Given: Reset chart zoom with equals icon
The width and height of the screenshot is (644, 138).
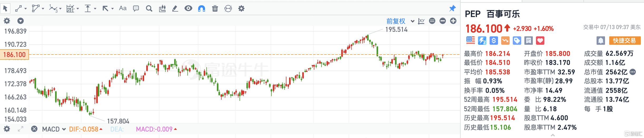Looking at the screenshot, I should coord(432,21).
